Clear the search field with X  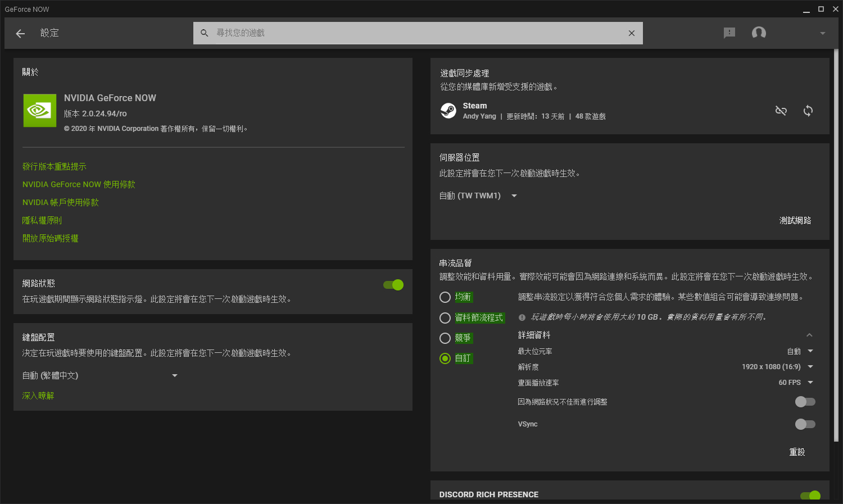tap(632, 33)
